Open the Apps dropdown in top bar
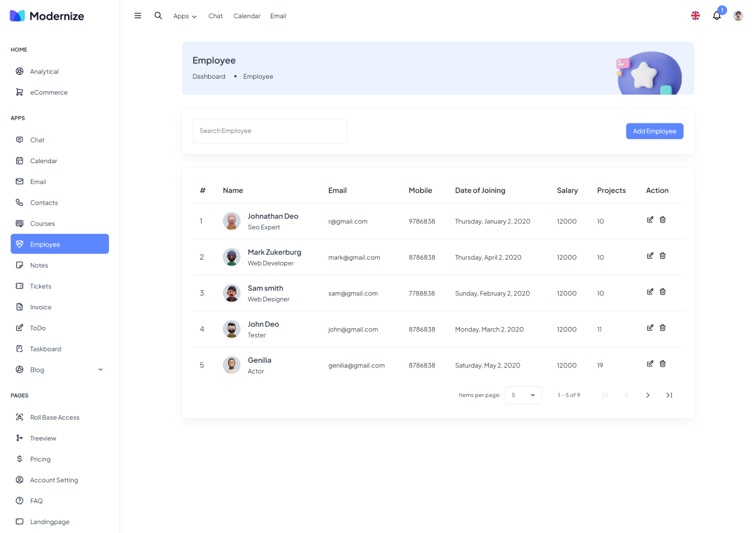This screenshot has width=756, height=533. 185,16
